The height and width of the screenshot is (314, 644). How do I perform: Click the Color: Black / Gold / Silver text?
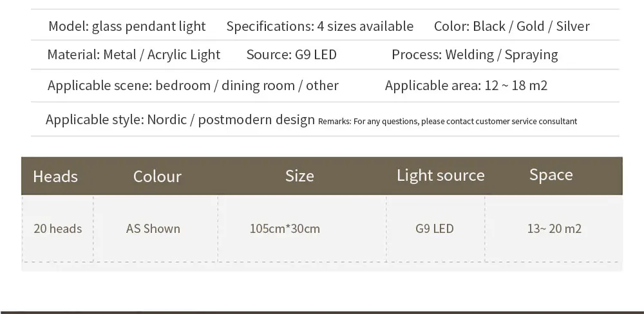pyautogui.click(x=512, y=26)
